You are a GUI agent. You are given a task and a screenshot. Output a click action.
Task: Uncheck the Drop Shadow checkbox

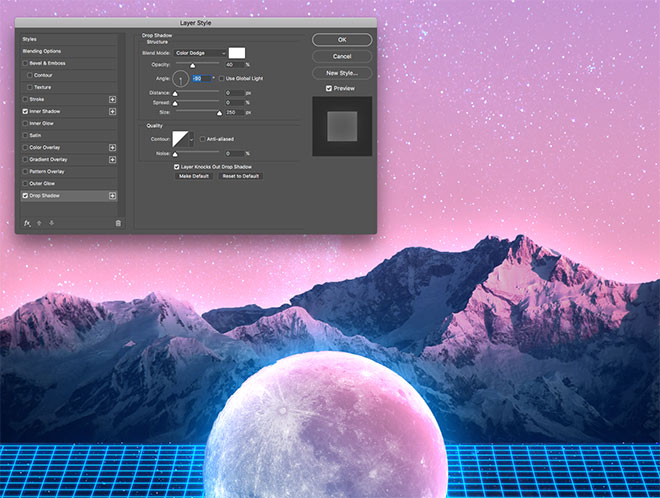point(25,196)
